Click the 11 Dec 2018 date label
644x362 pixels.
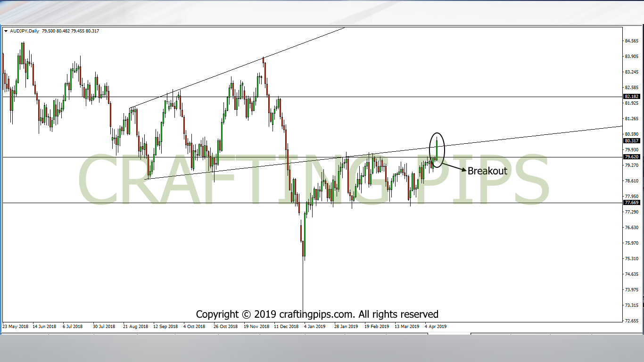coord(286,326)
